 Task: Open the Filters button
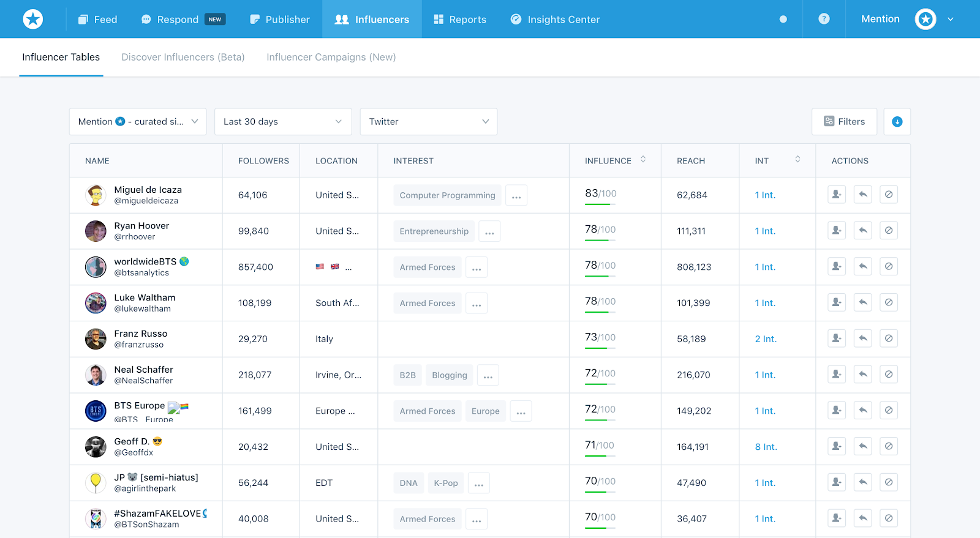click(844, 122)
